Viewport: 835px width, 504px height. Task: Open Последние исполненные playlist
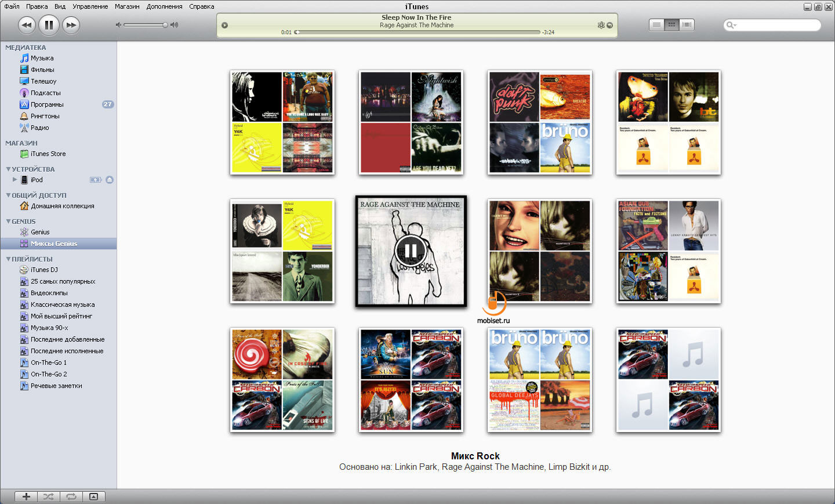pyautogui.click(x=67, y=351)
